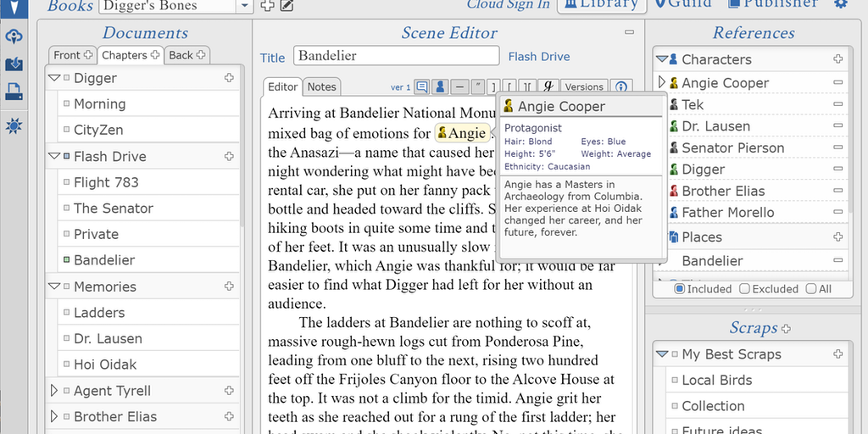This screenshot has width=868, height=434.
Task: Click the character reference icon in editor toolbar
Action: pos(440,87)
